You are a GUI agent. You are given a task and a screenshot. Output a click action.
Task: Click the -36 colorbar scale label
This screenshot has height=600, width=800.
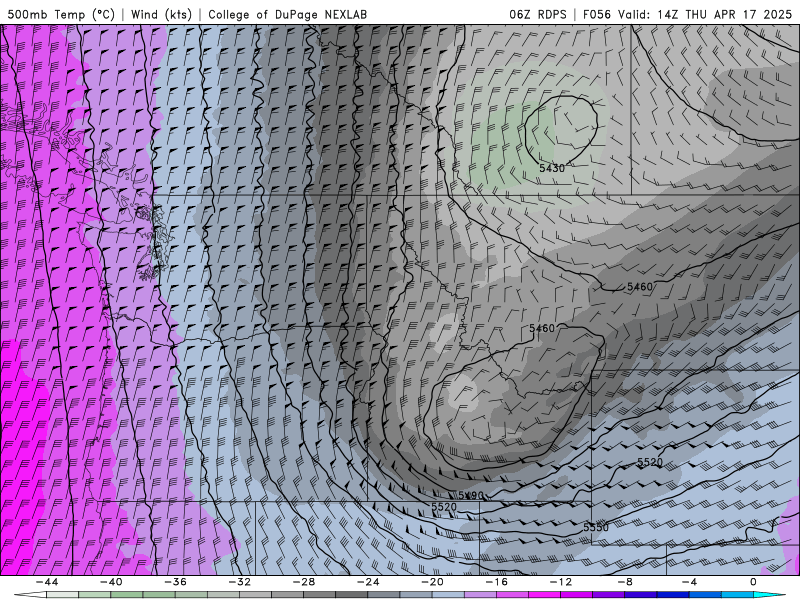175,582
